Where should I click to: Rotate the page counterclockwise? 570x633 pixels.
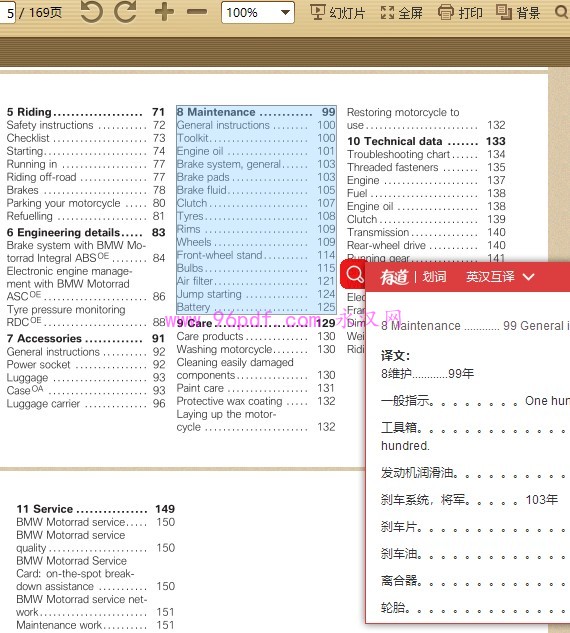tap(91, 11)
